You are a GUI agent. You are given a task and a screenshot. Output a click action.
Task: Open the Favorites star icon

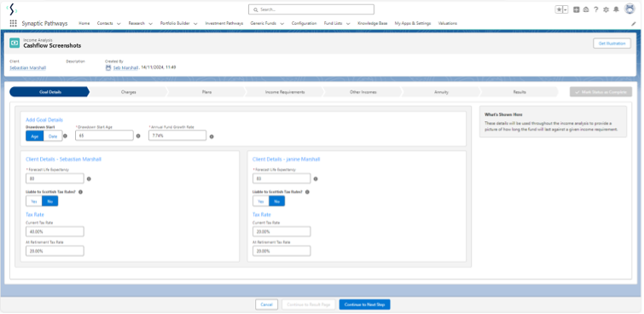[x=559, y=9]
